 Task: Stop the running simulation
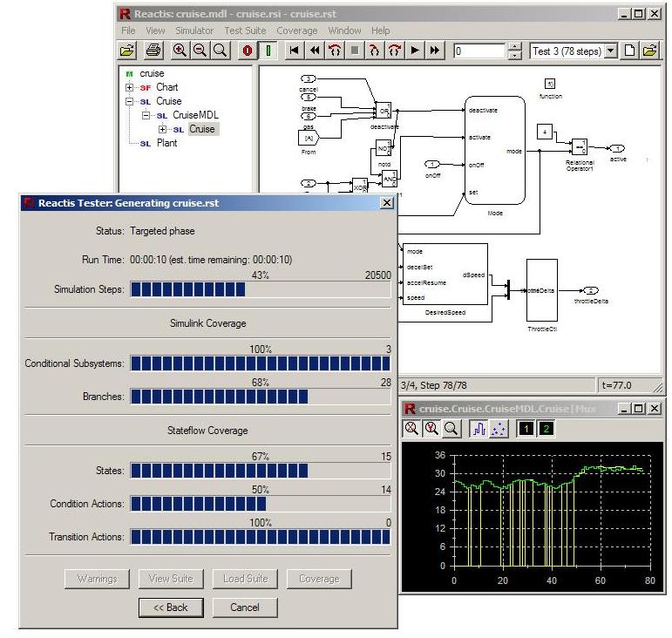(x=355, y=51)
